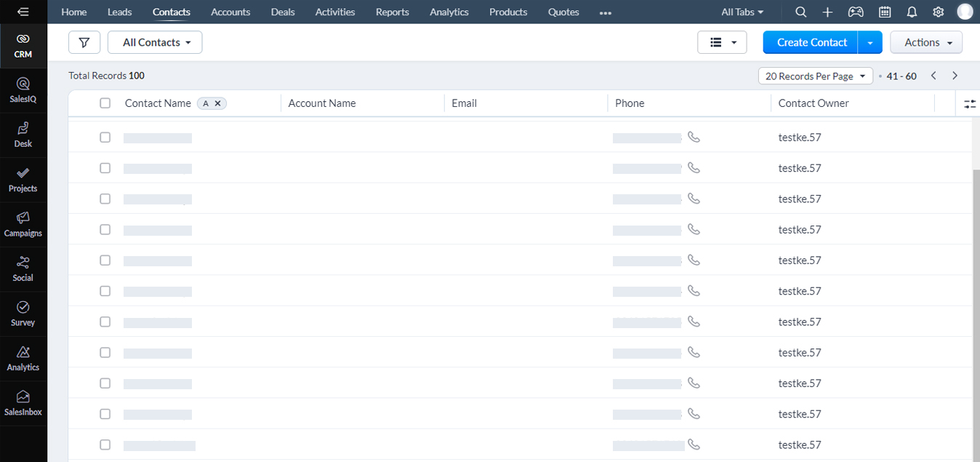Click the plus quick-create icon
Screen dimensions: 980x462
[827, 12]
